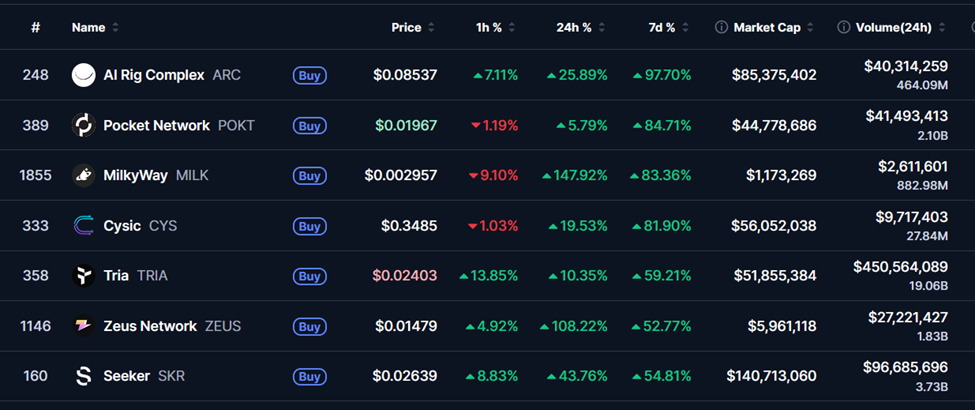Sort the table by Name column
The image size is (975, 410).
point(89,27)
